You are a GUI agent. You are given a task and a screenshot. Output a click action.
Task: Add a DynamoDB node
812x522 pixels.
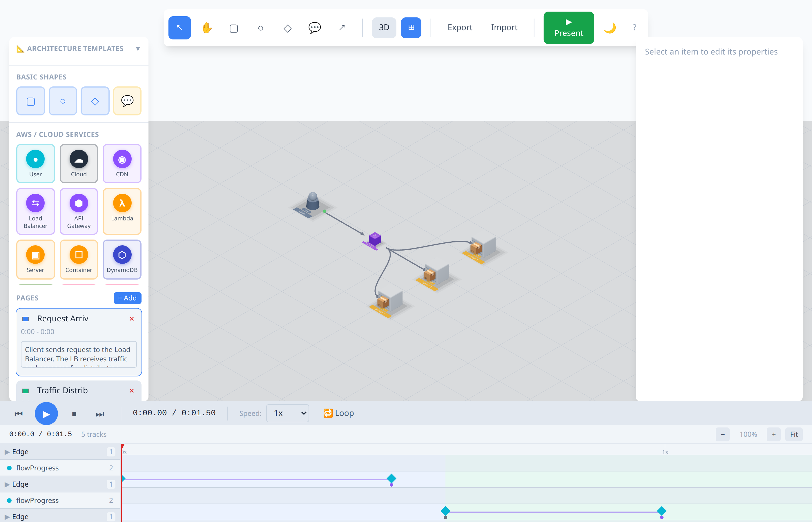coord(122,259)
